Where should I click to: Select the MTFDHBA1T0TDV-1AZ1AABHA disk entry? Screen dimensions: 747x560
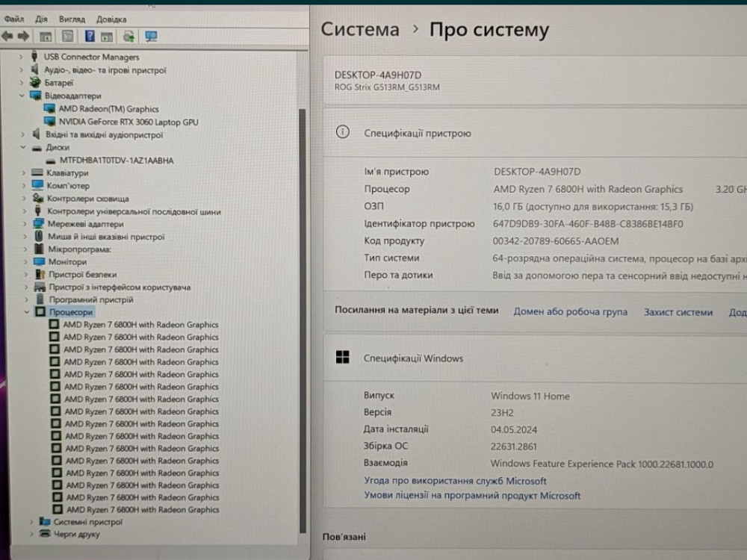(x=117, y=160)
